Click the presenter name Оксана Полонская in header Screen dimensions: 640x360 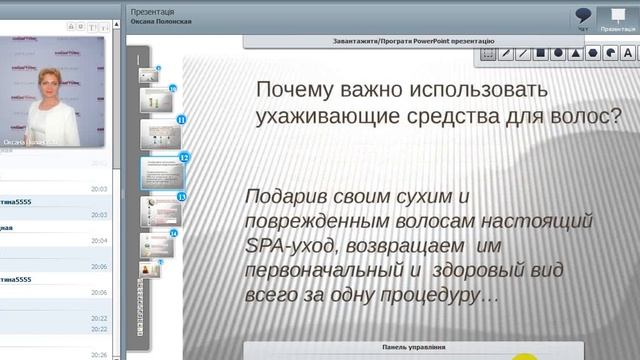[161, 21]
